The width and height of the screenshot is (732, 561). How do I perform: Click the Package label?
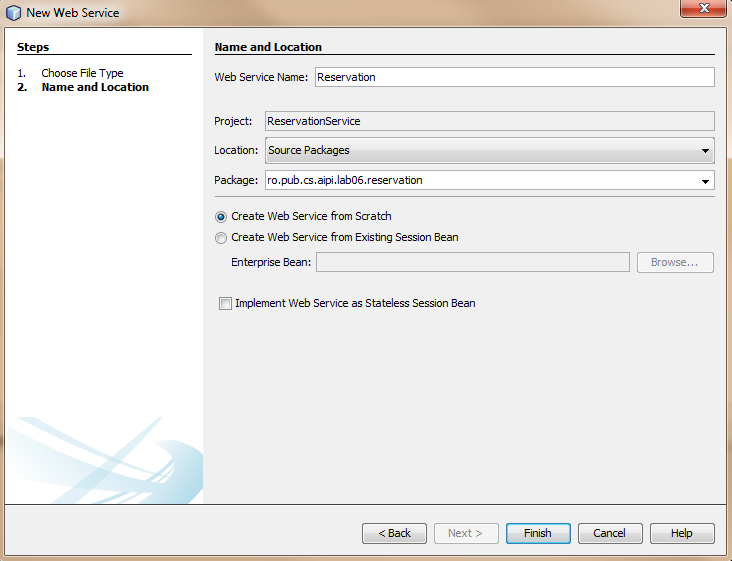pos(236,180)
